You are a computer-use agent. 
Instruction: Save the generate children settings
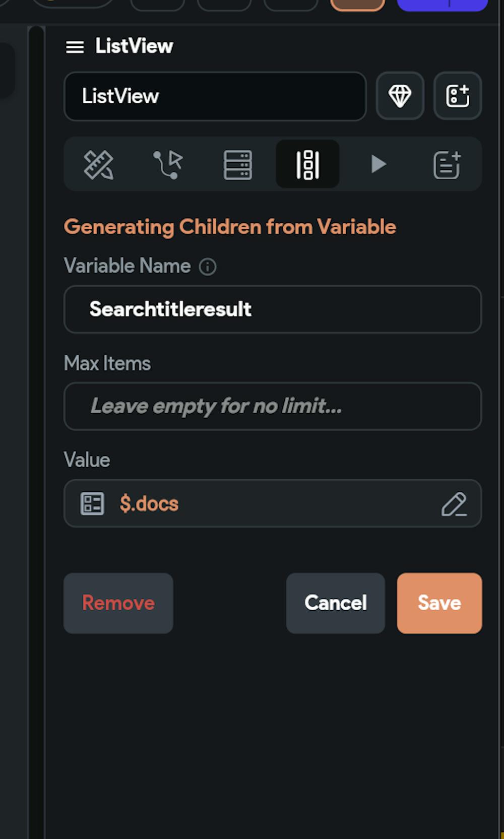(x=439, y=603)
